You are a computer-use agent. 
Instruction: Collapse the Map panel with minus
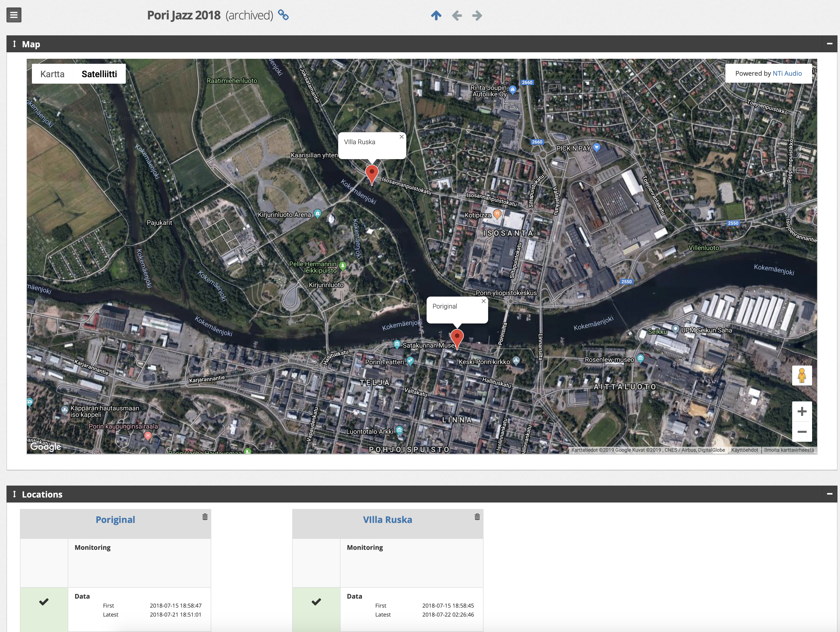pyautogui.click(x=829, y=44)
